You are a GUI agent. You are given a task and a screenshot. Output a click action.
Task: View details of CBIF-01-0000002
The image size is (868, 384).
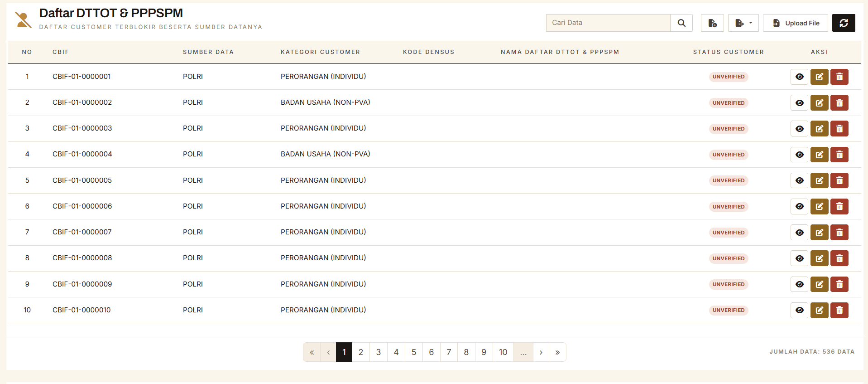tap(800, 103)
